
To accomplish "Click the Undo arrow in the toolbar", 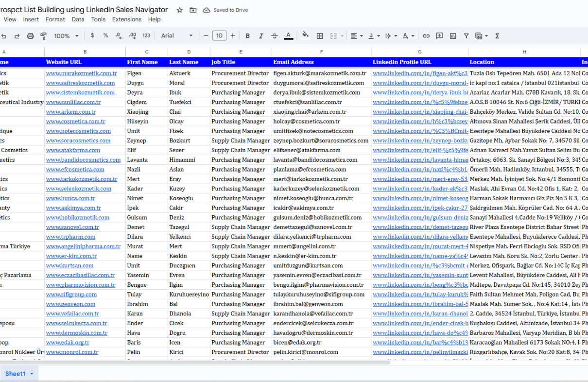I will point(4,36).
